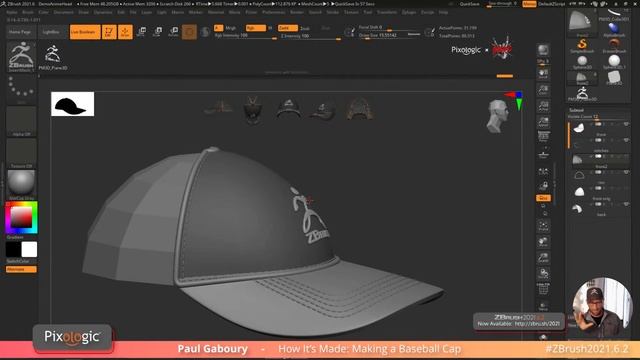Click the XYZ axis orientation gizmo
The height and width of the screenshot is (360, 640).
(514, 100)
